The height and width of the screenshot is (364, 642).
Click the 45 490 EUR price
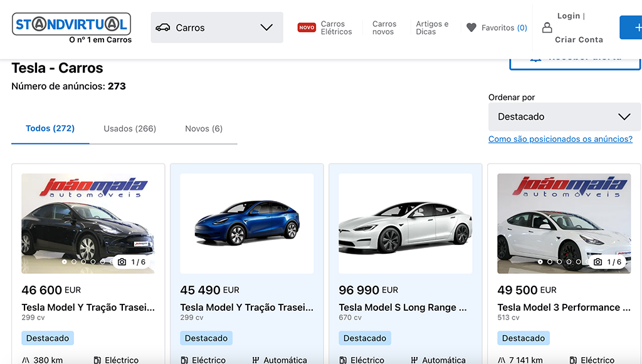(209, 290)
